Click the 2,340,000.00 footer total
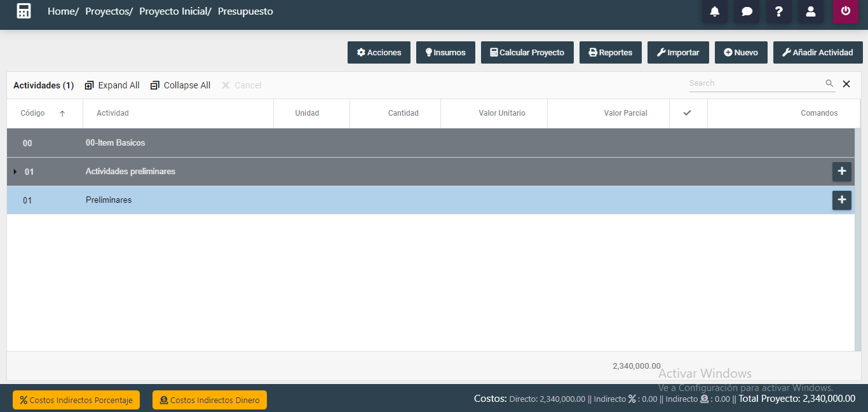 (636, 366)
